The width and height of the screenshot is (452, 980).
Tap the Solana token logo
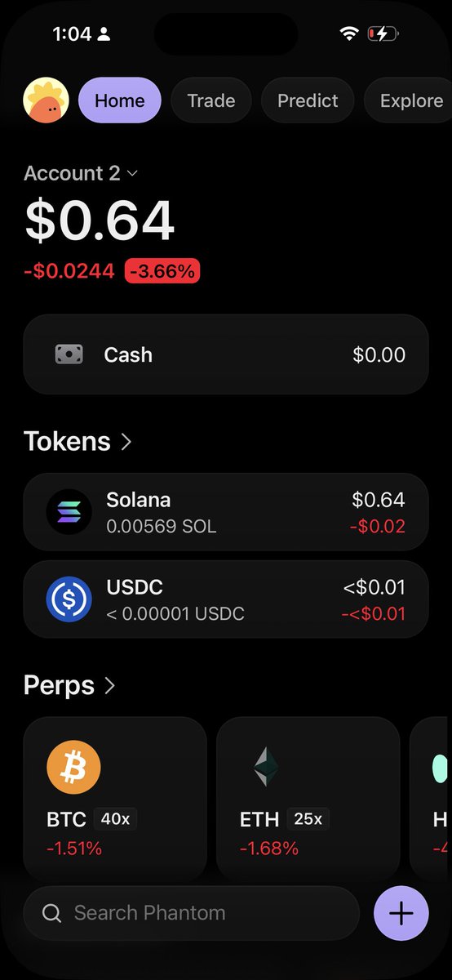[x=69, y=512]
